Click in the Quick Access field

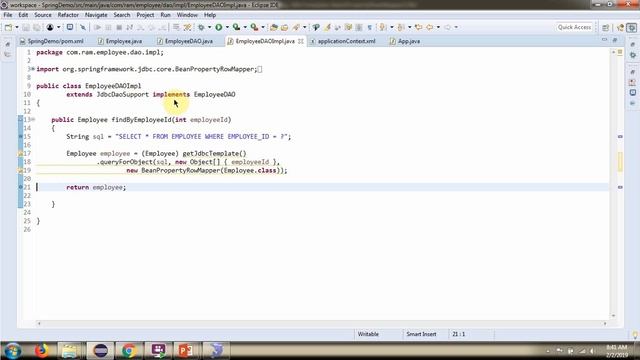[574, 27]
